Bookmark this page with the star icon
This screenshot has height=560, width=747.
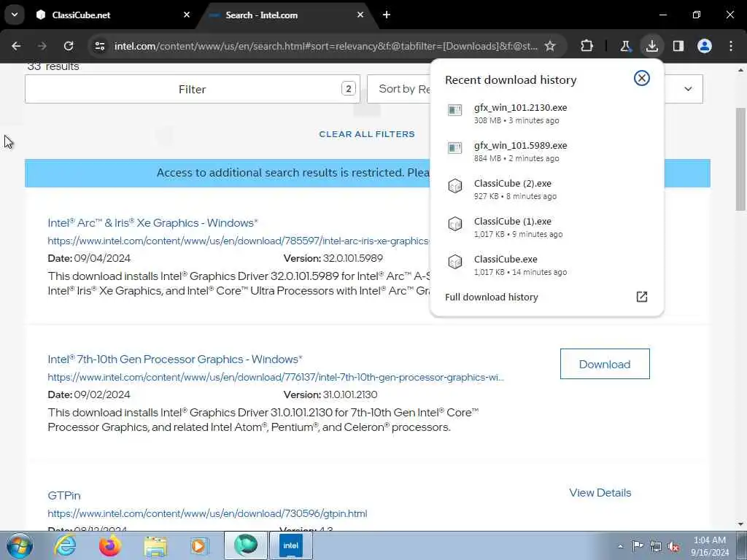(550, 46)
